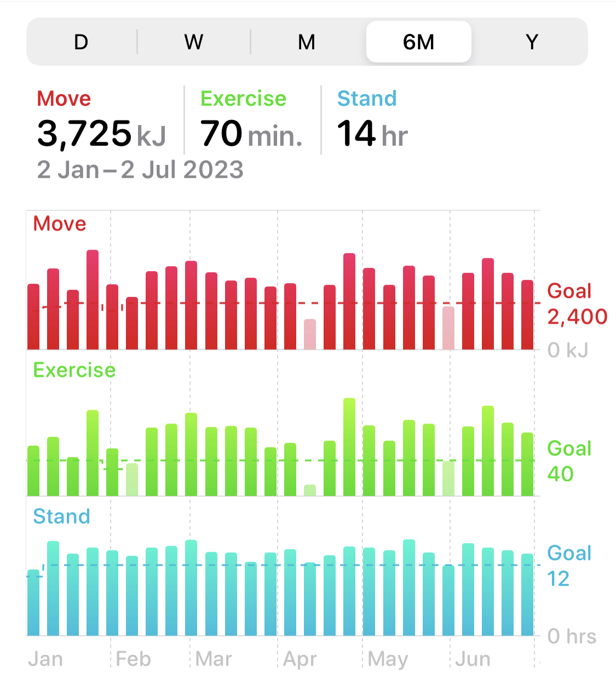Tap the faded pink Move bar in April

pyautogui.click(x=310, y=334)
